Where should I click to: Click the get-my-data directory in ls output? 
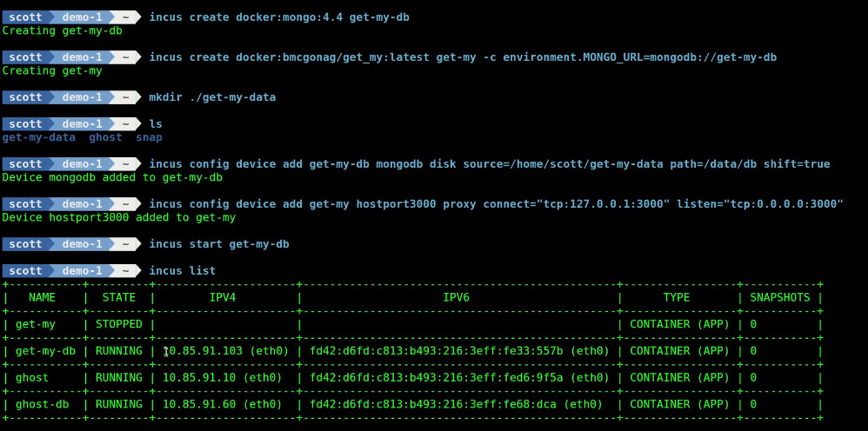(39, 137)
